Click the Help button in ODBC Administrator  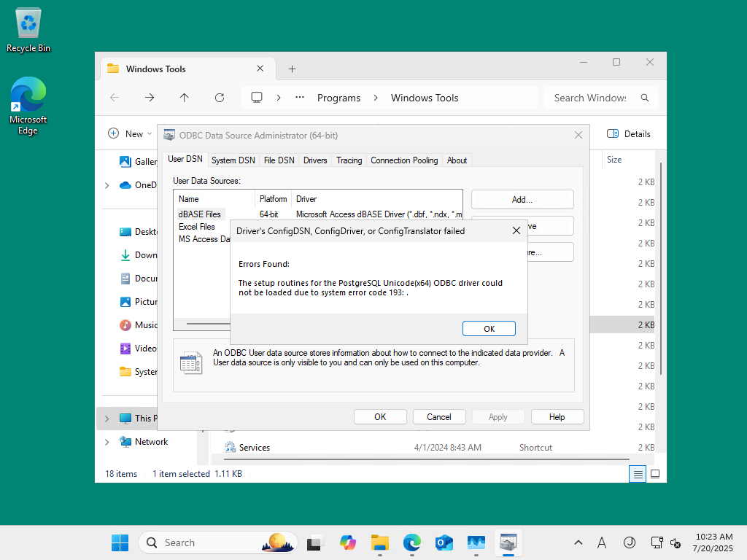tap(557, 416)
